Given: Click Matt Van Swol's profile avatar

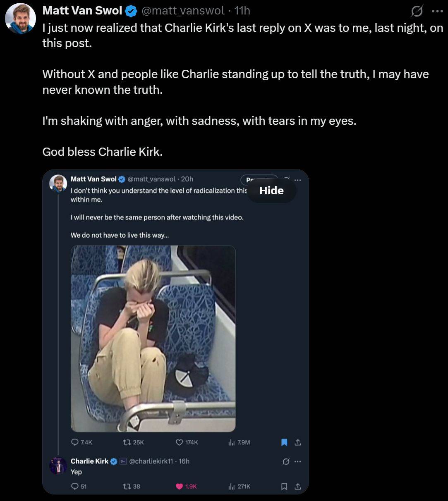Looking at the screenshot, I should (x=20, y=19).
